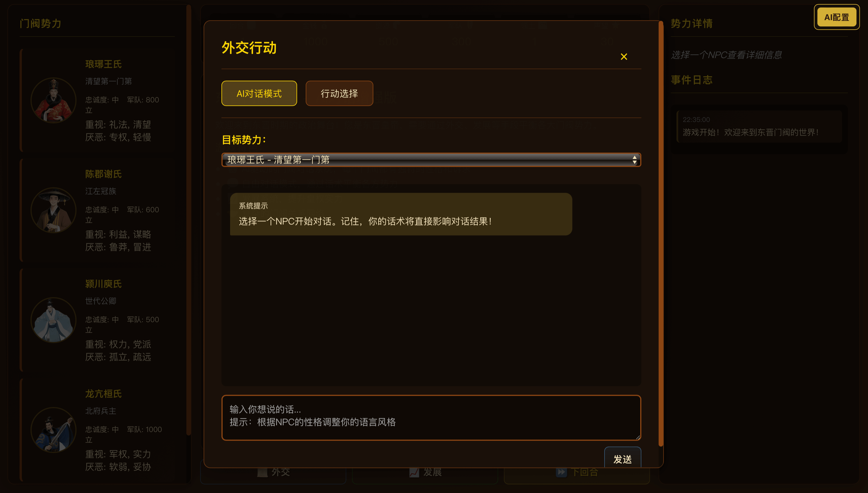The image size is (868, 493).
Task: Select the 龙亢桓氏 faction name
Action: (103, 394)
